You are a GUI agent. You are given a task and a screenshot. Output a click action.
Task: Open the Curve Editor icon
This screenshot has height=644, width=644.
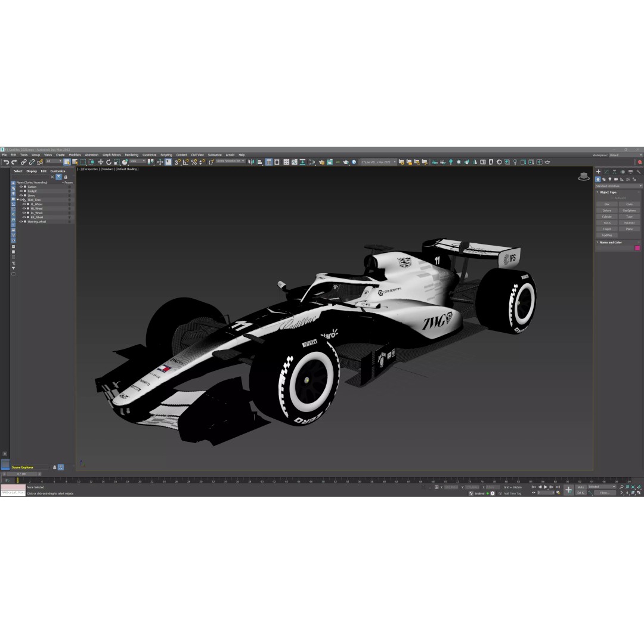tap(295, 162)
